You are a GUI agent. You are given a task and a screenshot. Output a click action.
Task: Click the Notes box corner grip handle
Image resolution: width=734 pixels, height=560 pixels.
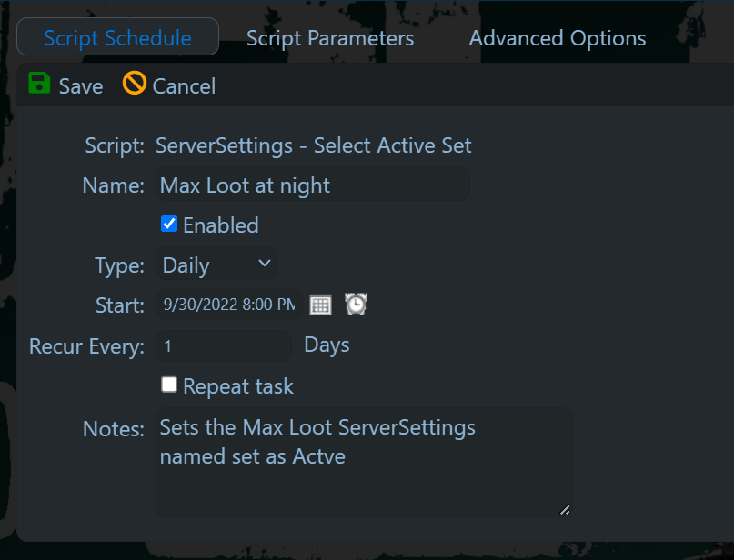pos(565,510)
